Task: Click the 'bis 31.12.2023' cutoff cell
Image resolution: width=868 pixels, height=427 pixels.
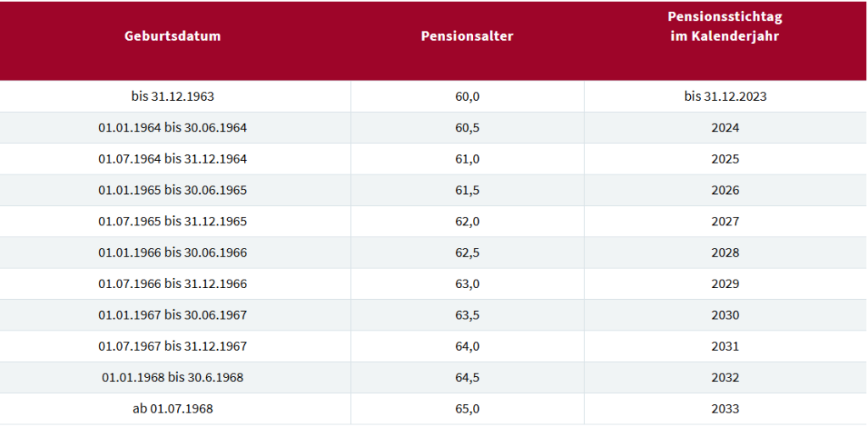Action: click(x=725, y=97)
